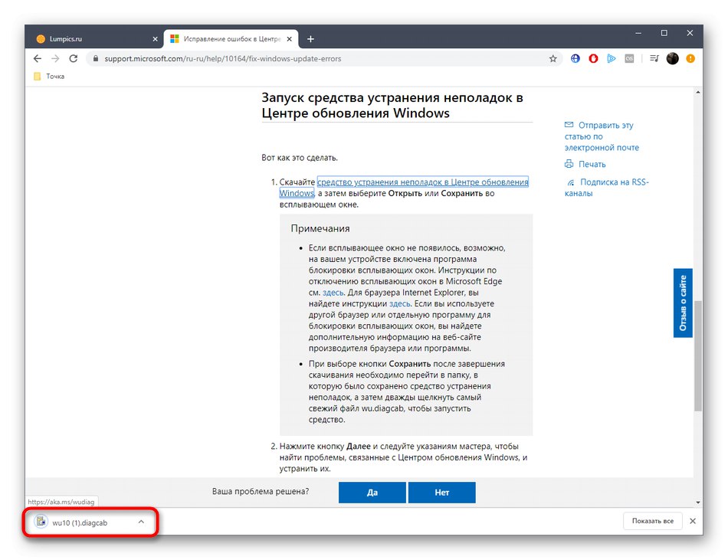Maximize the browser window
The image size is (728, 560).
tap(664, 33)
